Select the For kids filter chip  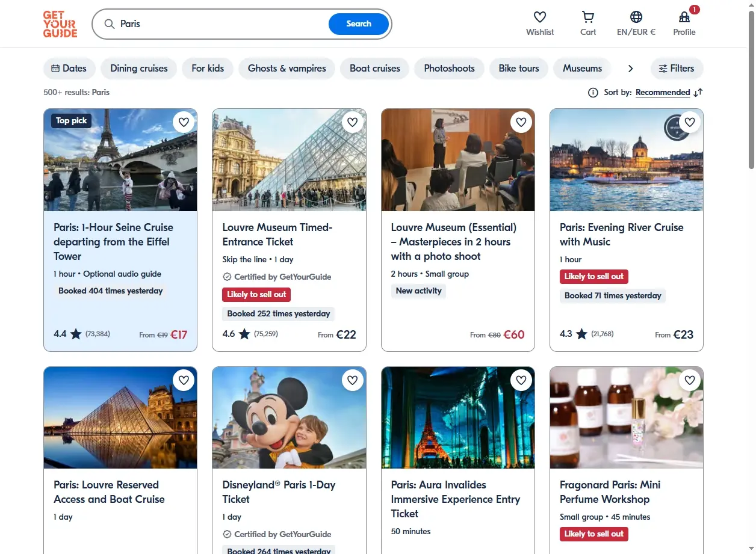208,69
